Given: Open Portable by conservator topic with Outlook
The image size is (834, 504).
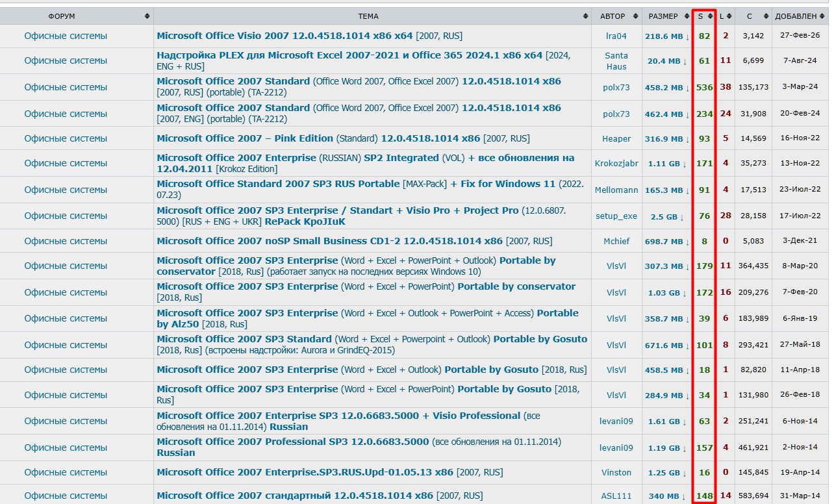Looking at the screenshot, I should (x=357, y=266).
